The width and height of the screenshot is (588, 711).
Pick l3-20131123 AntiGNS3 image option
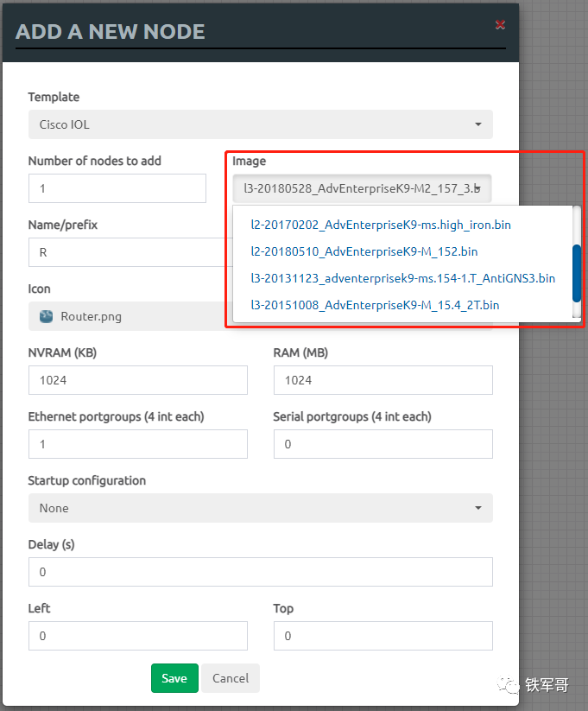point(403,278)
